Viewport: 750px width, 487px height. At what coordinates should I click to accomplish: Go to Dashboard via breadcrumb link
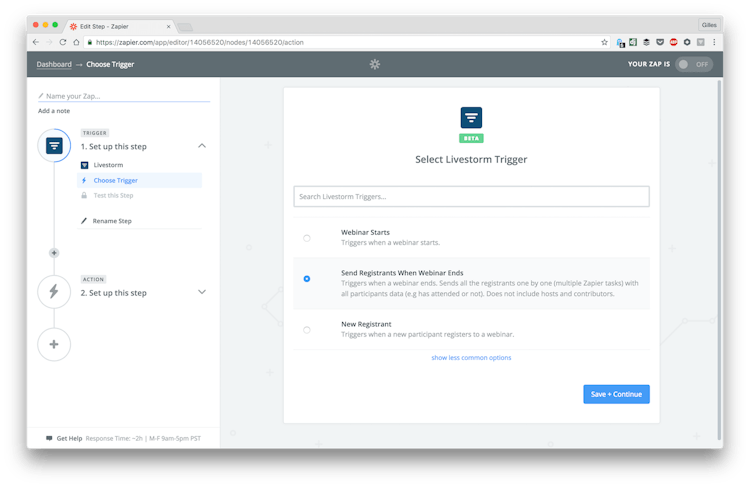[54, 64]
